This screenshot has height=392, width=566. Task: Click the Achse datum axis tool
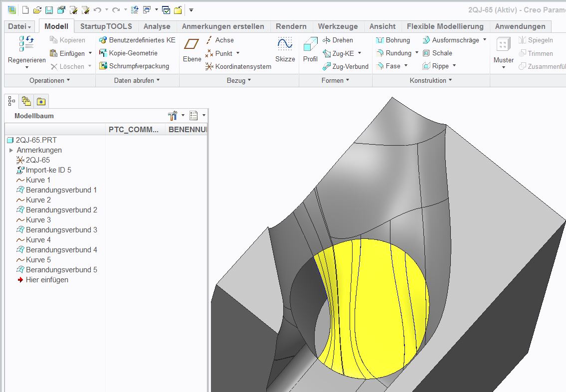pos(219,40)
